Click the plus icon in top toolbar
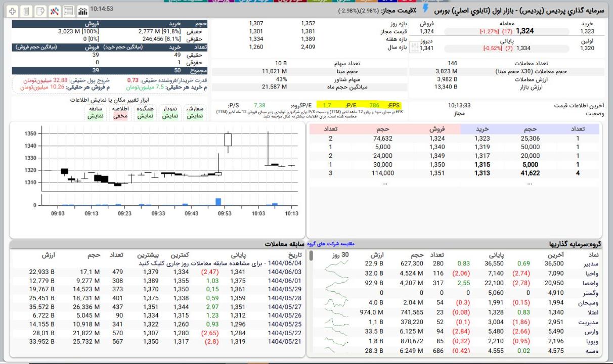 (12, 11)
